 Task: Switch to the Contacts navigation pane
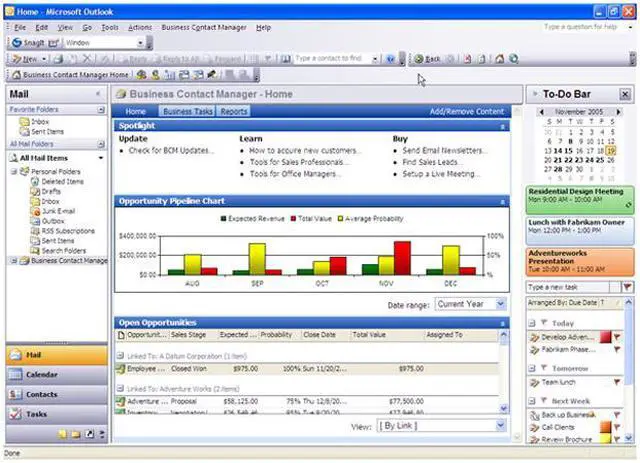click(57, 394)
